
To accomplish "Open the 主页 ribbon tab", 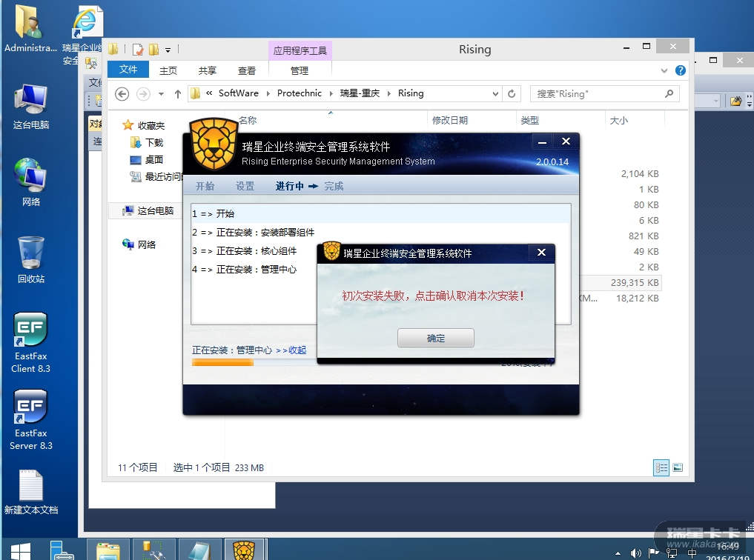I will [168, 70].
